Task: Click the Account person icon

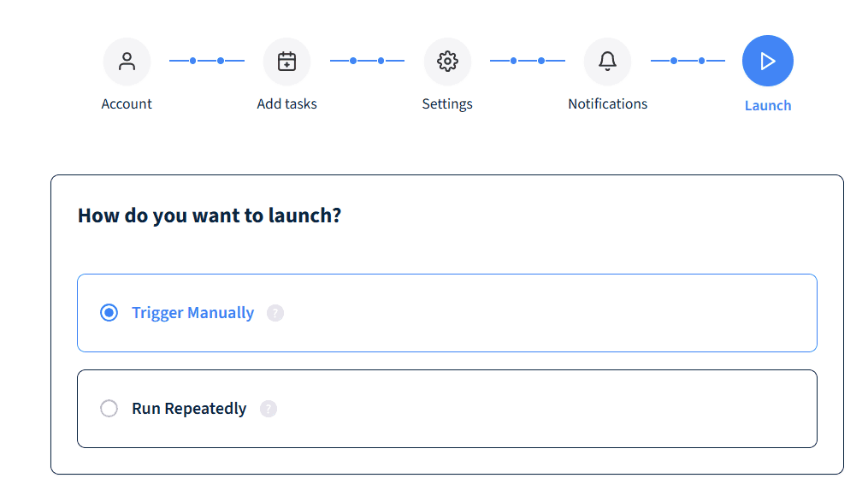Action: (127, 62)
